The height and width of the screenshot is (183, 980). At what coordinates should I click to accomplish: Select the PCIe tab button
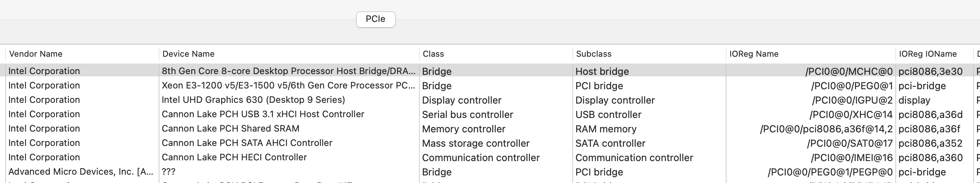[x=376, y=19]
